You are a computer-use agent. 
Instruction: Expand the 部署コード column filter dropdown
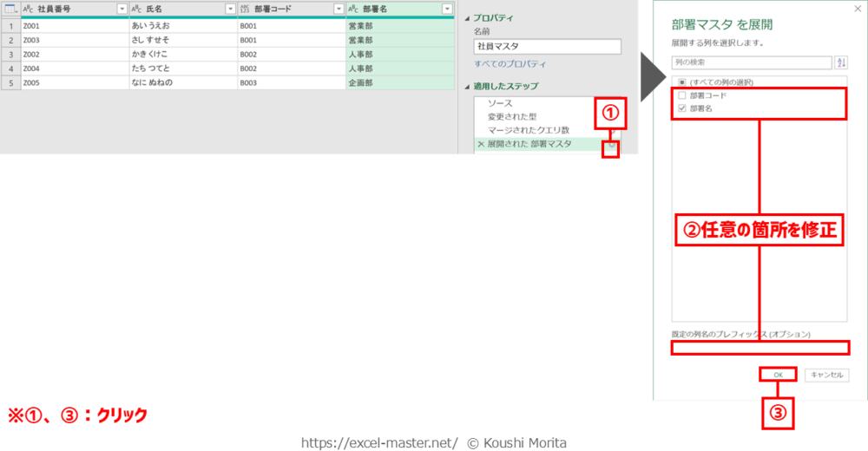[339, 9]
